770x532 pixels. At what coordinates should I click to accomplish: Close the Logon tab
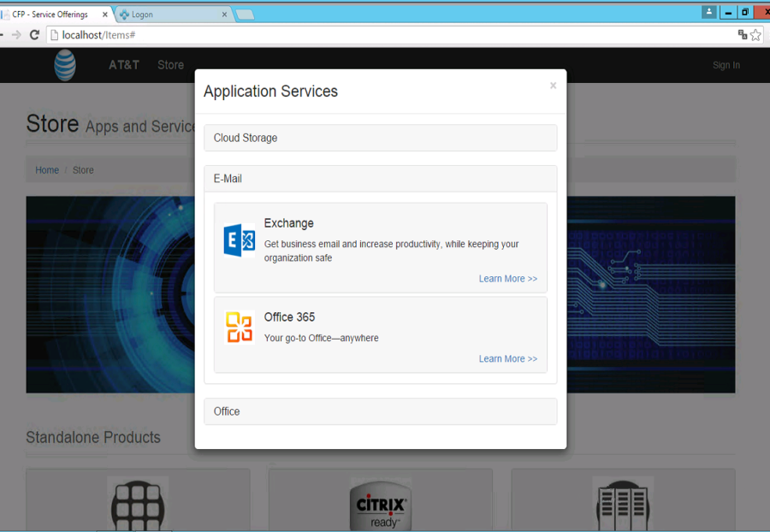coord(224,15)
